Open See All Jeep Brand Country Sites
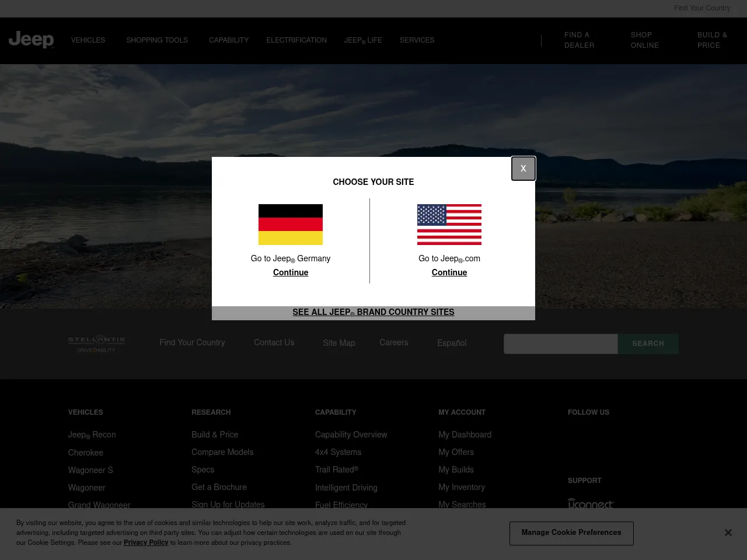This screenshot has height=560, width=747. 373,312
